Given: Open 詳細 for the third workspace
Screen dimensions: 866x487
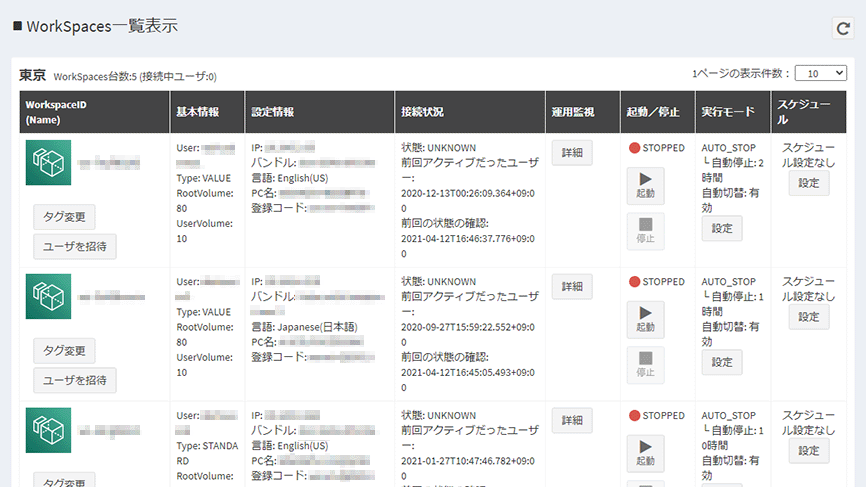Looking at the screenshot, I should [572, 420].
